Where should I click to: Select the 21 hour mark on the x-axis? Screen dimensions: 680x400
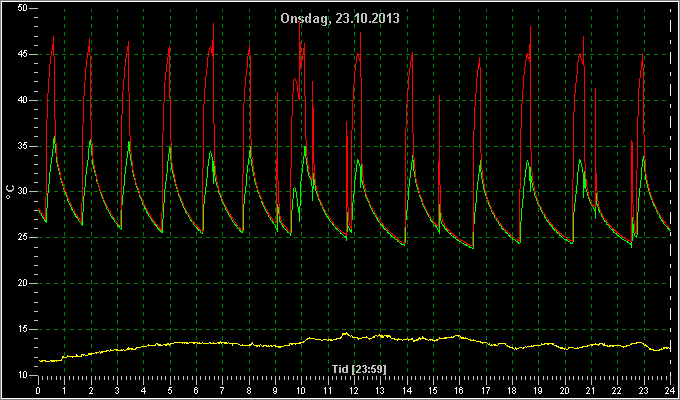coord(591,390)
